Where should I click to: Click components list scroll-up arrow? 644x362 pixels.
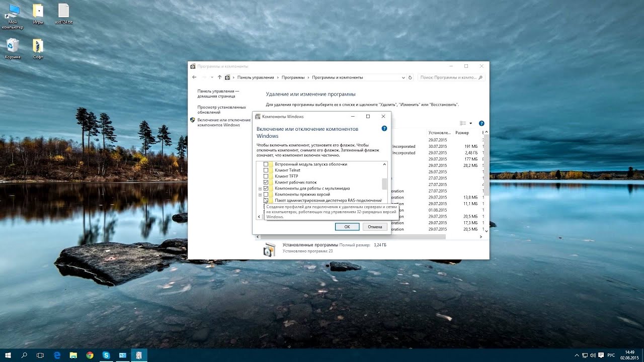tap(385, 164)
